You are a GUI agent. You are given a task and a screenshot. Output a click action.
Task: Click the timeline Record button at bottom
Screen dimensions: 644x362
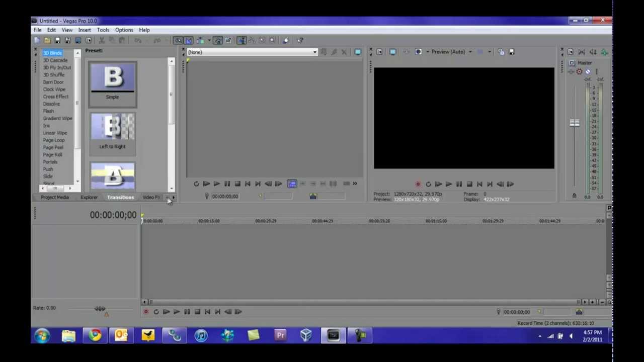point(146,312)
